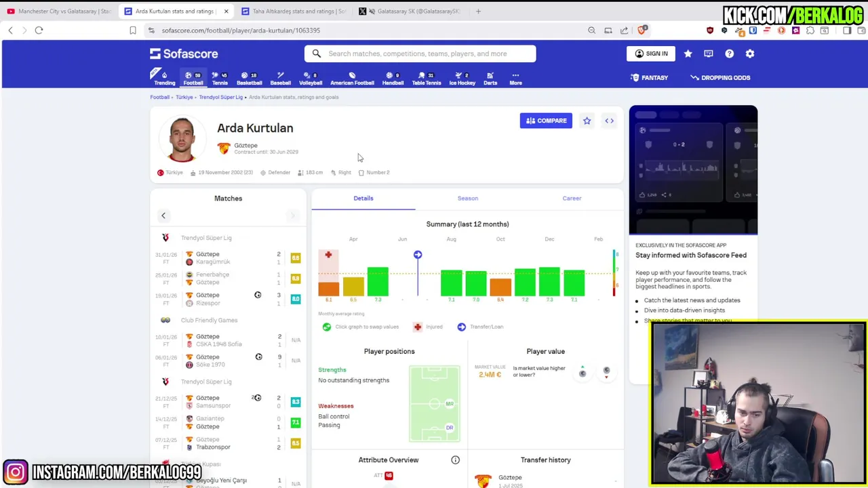
Task: Show next matches with right arrow
Action: pos(292,216)
